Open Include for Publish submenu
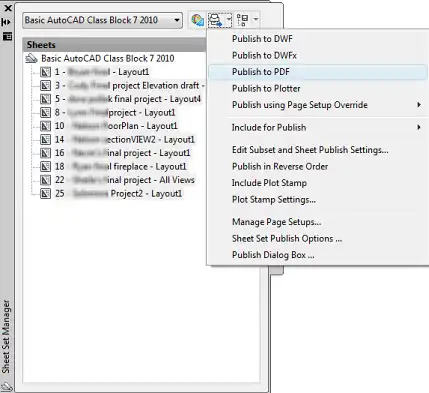This screenshot has width=429, height=393. click(318, 127)
